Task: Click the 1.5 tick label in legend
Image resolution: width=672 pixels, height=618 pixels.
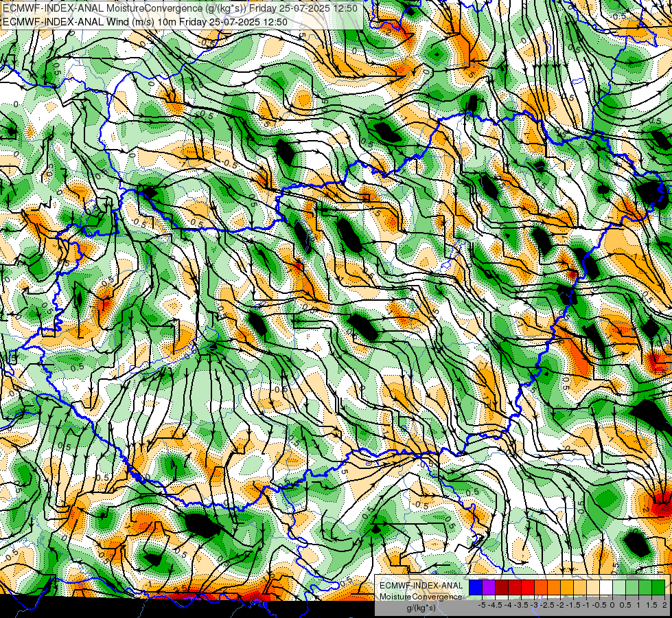Action: (x=651, y=605)
